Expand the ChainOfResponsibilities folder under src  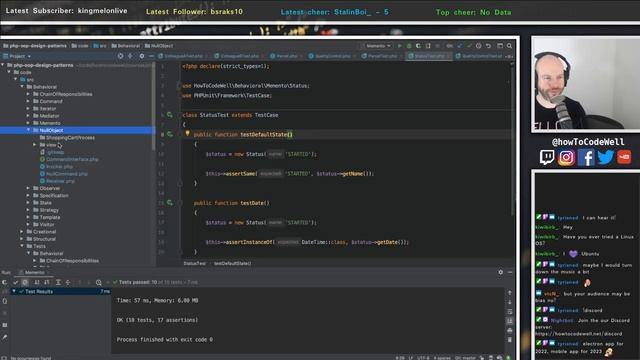tap(29, 94)
